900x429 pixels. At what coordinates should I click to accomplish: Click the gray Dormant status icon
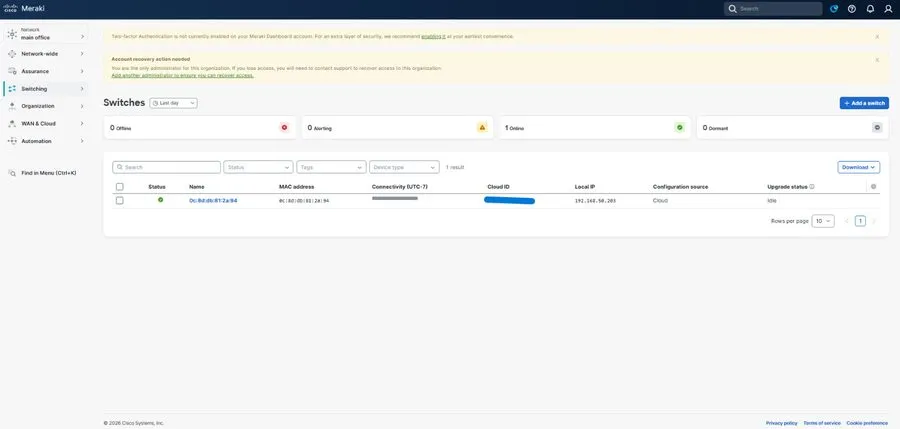coord(877,127)
